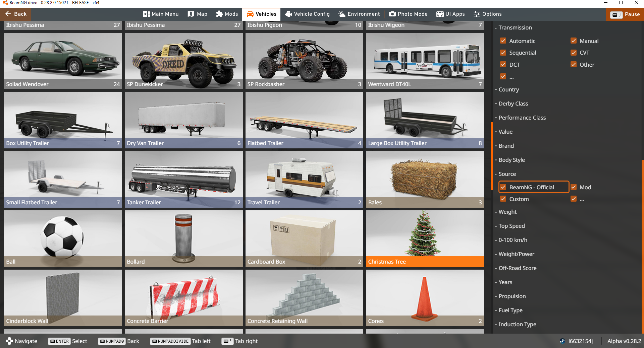Uncheck BeamNG - Official source
The width and height of the screenshot is (644, 348).
pyautogui.click(x=503, y=187)
